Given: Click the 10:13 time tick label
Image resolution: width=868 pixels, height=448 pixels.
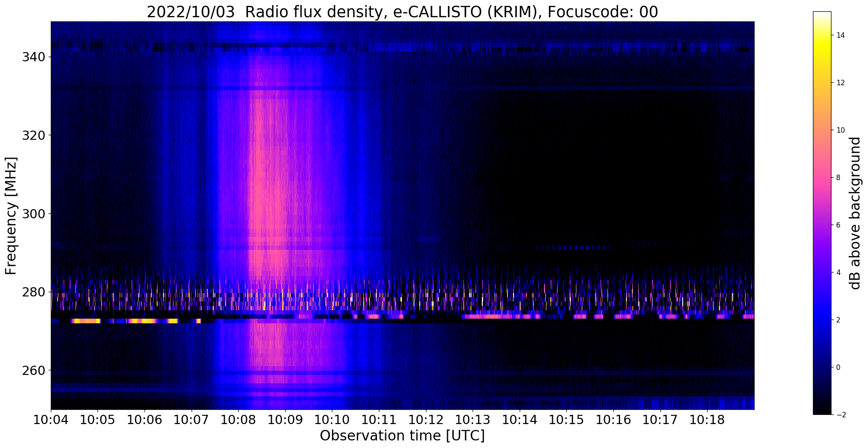Looking at the screenshot, I should [x=473, y=420].
